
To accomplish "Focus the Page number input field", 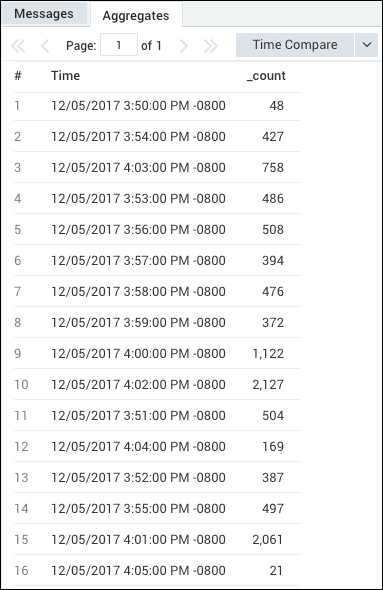I will [x=119, y=45].
